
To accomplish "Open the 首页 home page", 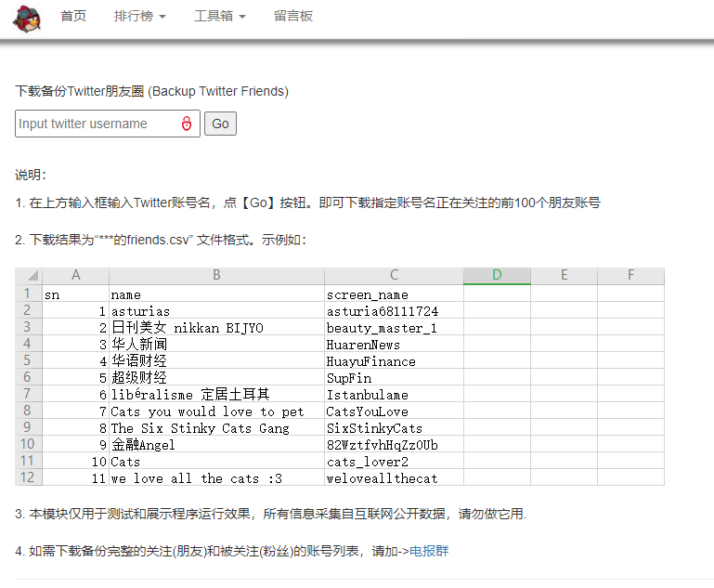I will 73,17.
